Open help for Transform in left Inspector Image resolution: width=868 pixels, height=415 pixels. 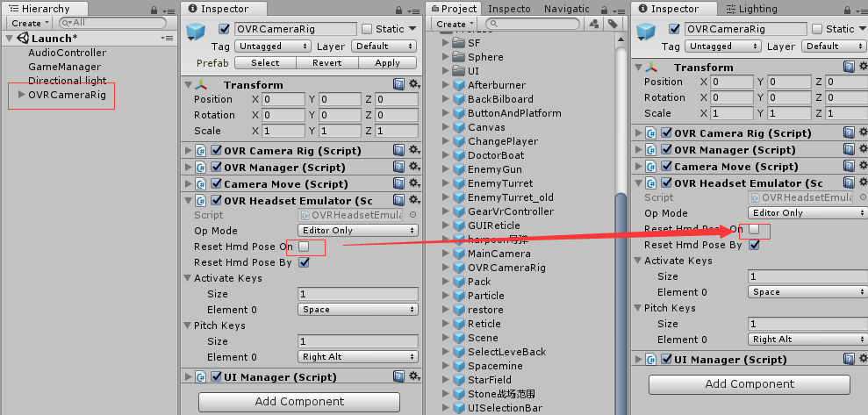click(398, 84)
